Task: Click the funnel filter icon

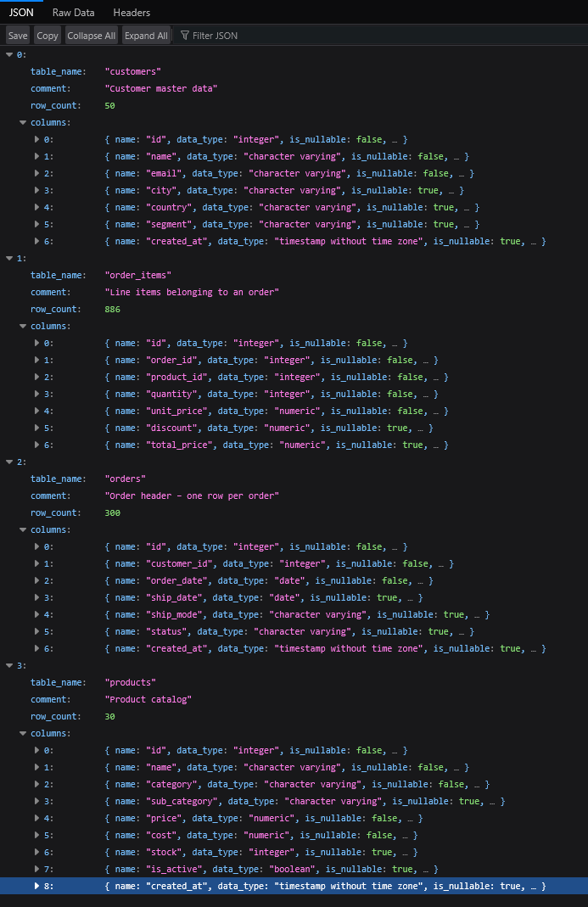Action: pos(185,36)
